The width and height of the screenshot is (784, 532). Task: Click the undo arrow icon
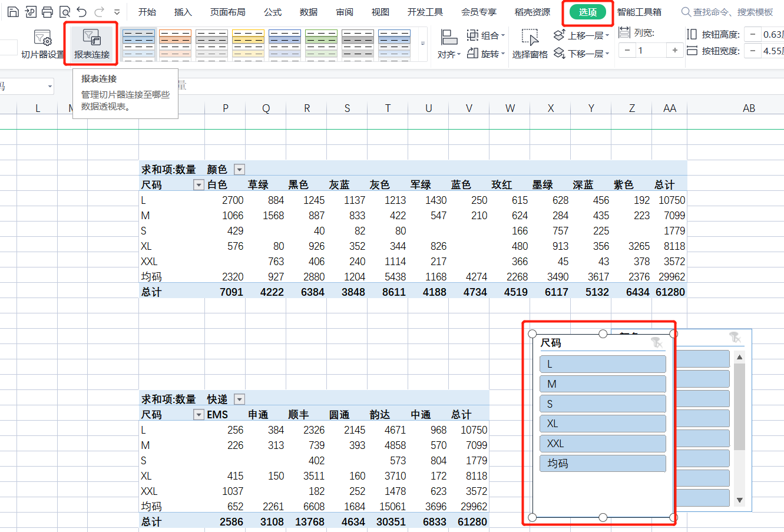pyautogui.click(x=81, y=12)
